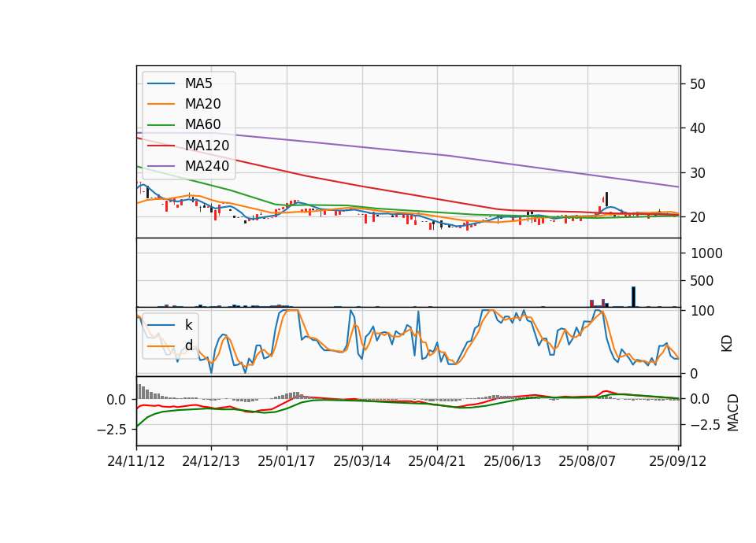Click the orange MA20 legend line sample
Screen dimensions: 756x543
tap(161, 104)
